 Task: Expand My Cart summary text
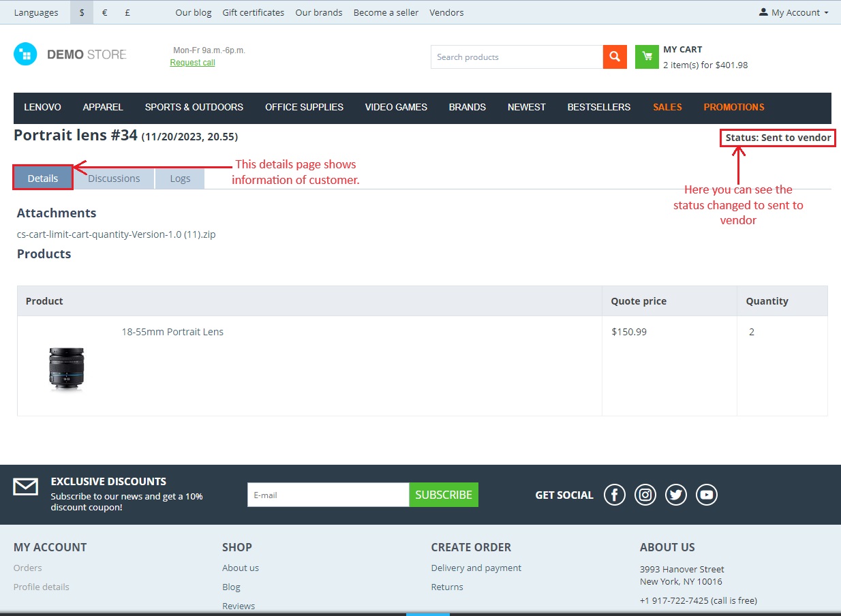pos(705,57)
